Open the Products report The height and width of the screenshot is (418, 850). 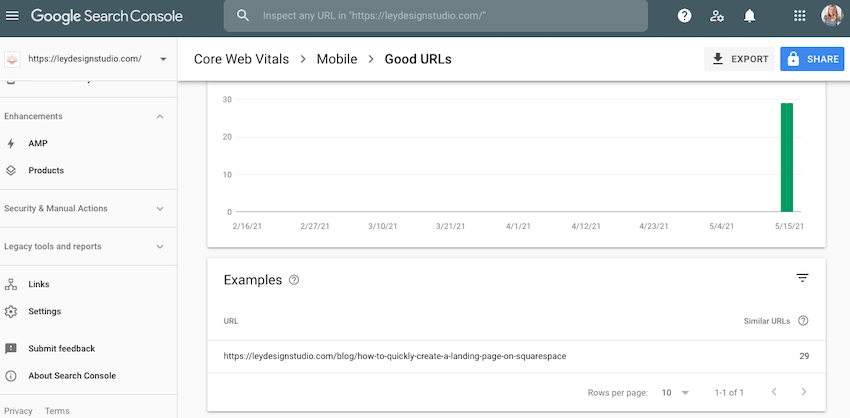(x=46, y=170)
